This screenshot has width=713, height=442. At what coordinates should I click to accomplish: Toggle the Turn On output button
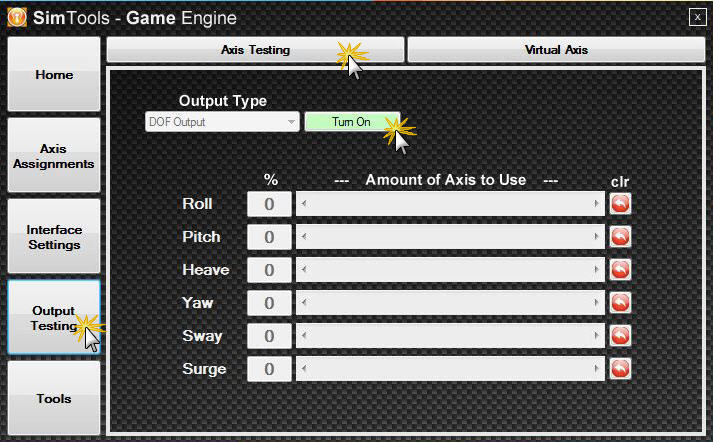351,122
